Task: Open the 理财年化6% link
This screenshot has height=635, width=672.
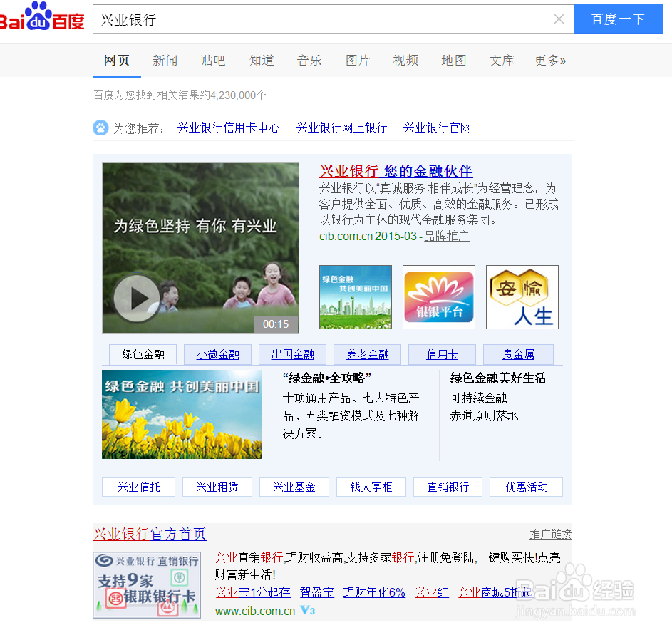Action: pyautogui.click(x=374, y=592)
